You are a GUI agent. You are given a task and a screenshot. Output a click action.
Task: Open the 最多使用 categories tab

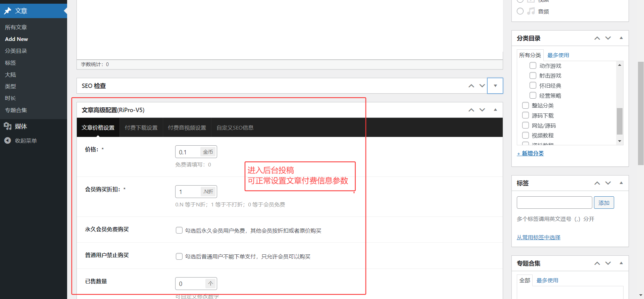[x=558, y=55]
